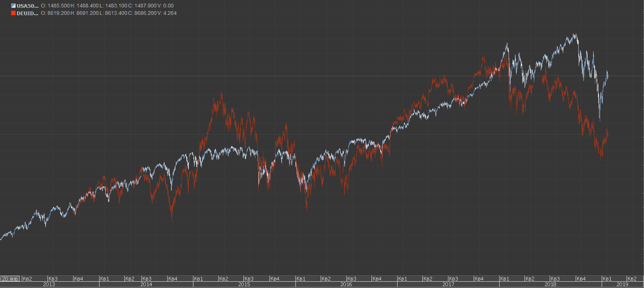
Task: Click the '20 янв' date label
Action: pos(10,279)
